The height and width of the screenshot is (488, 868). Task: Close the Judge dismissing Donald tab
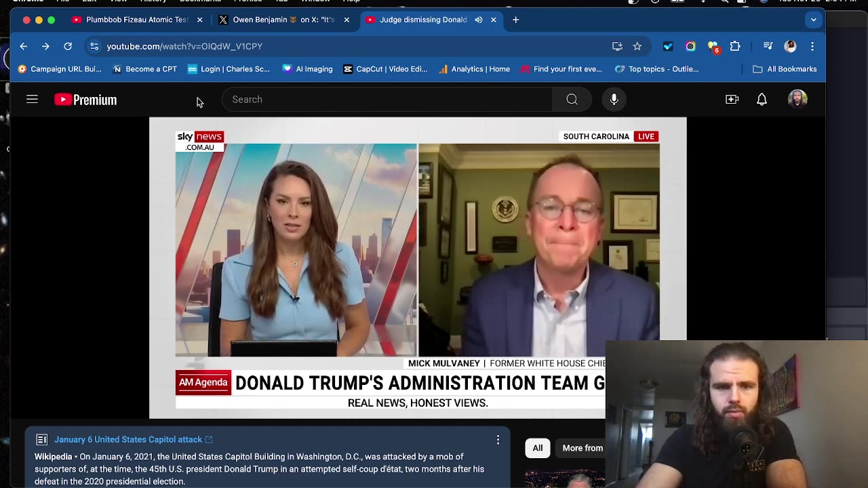[493, 20]
